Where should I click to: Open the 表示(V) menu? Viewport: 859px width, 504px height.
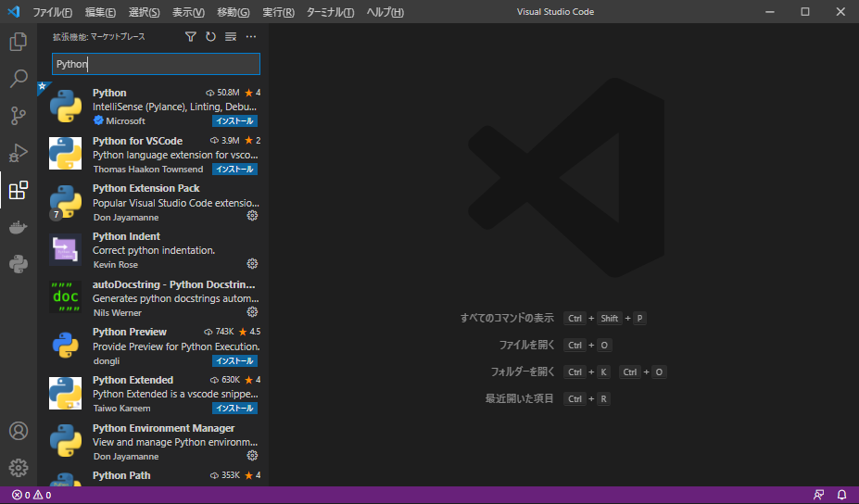click(x=188, y=12)
